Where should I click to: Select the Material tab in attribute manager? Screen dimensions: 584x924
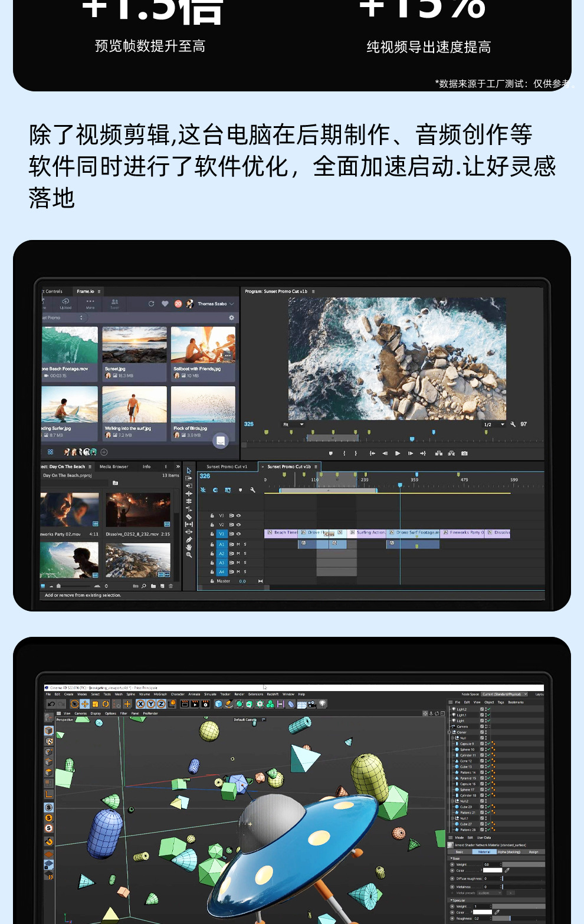(x=484, y=851)
